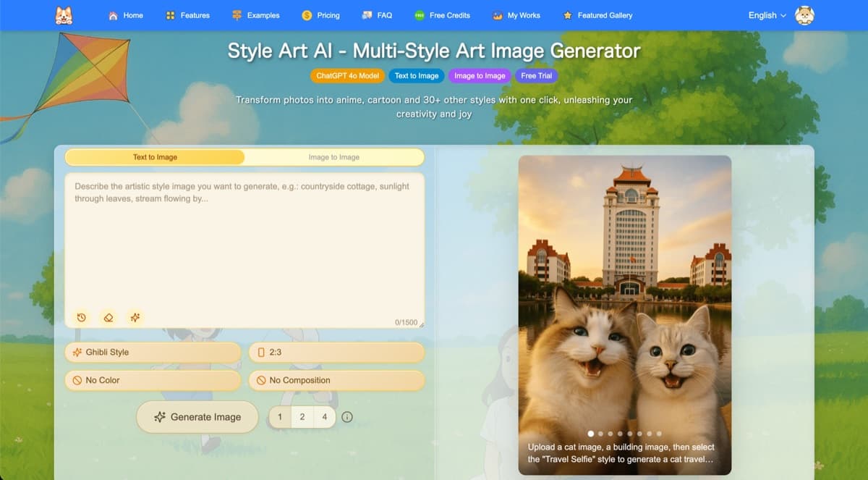Click the Generate Image button
This screenshot has width=868, height=480.
[x=197, y=417]
